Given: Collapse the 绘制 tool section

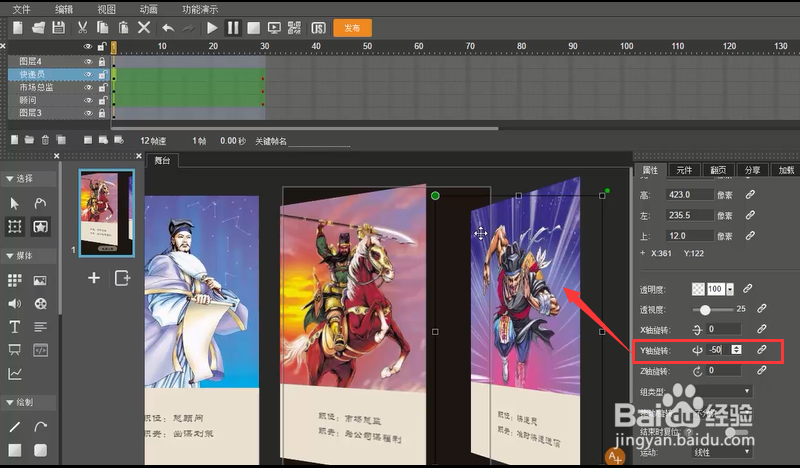Looking at the screenshot, I should 9,402.
